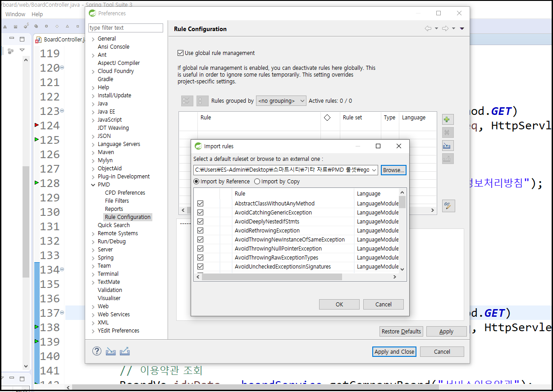Image resolution: width=553 pixels, height=392 pixels.
Task: Expand the Java preferences node
Action: [93, 104]
